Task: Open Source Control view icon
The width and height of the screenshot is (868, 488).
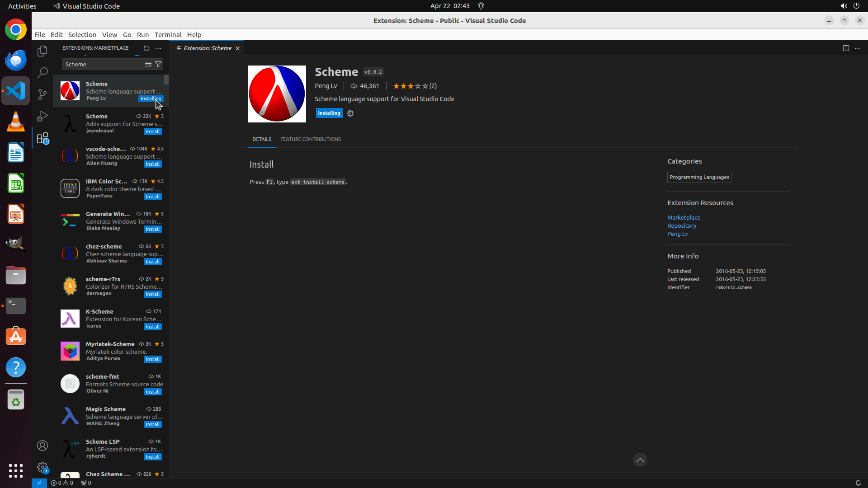Action: pos(42,94)
